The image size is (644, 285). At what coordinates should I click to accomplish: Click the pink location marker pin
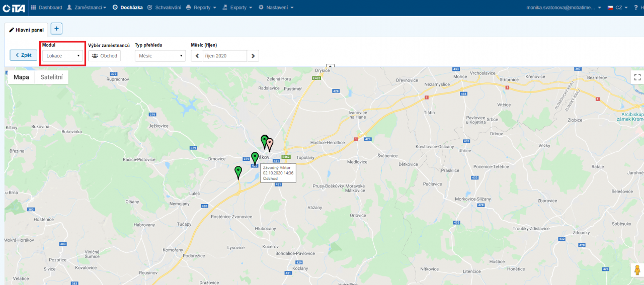[270, 144]
